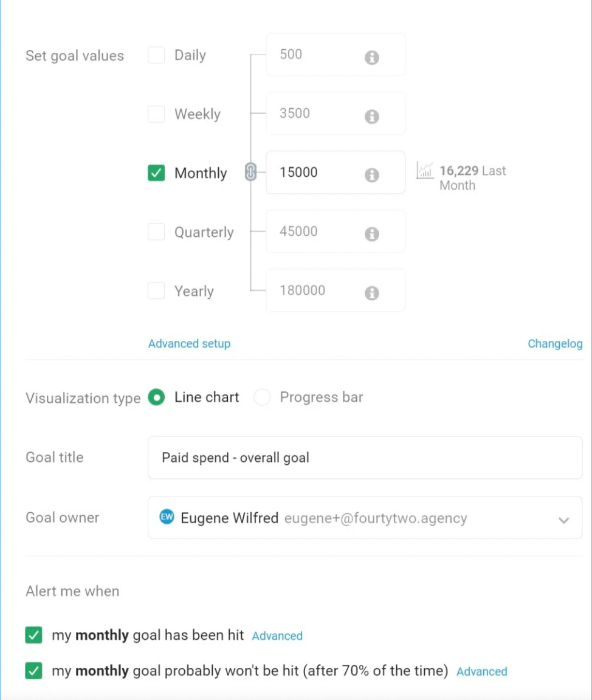Screen dimensions: 592x700
Task: Toggle the monthly goal has been hit alert
Action: [33, 635]
